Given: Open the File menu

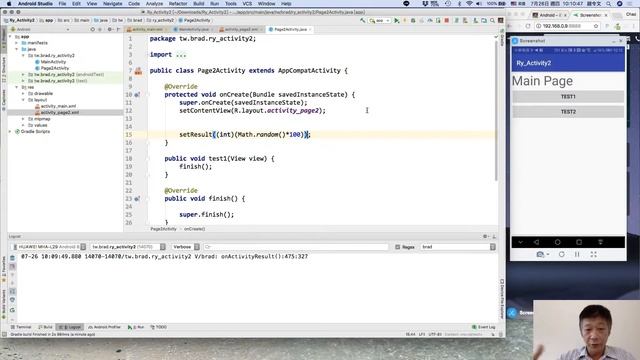Looking at the screenshot, I should pos(62,4).
